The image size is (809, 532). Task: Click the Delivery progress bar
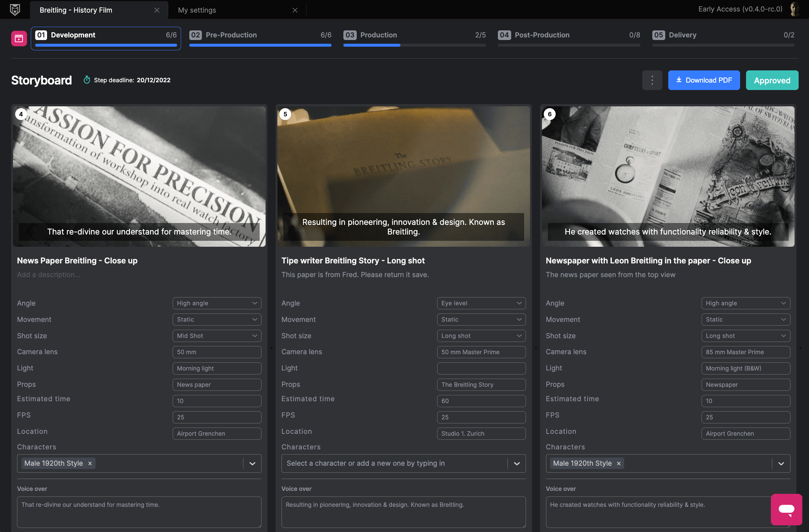tap(723, 45)
